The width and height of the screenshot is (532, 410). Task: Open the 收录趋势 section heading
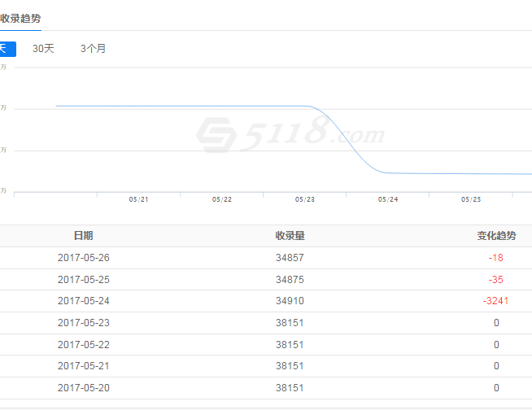[20, 18]
